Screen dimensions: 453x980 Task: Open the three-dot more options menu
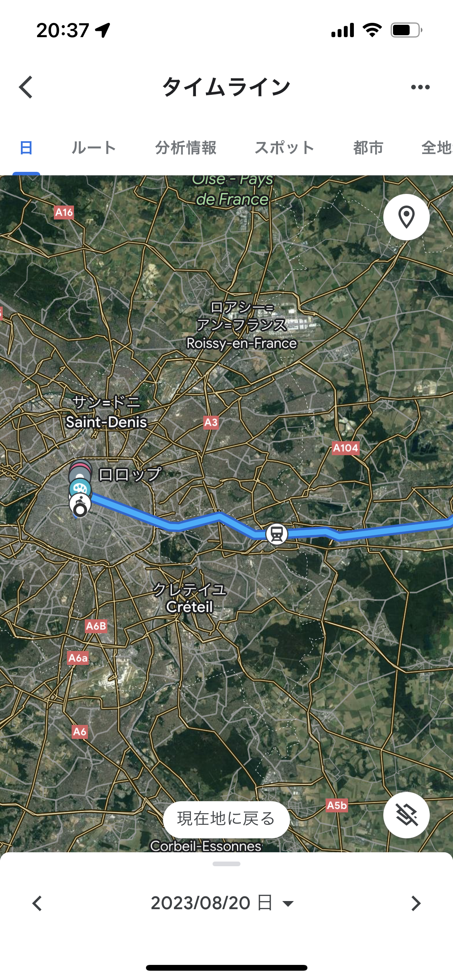[x=420, y=87]
